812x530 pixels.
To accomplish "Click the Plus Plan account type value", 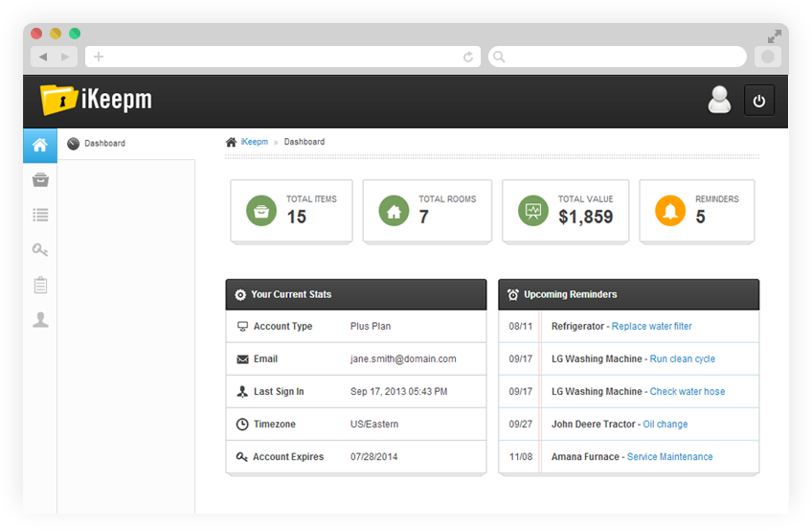I will [x=371, y=327].
